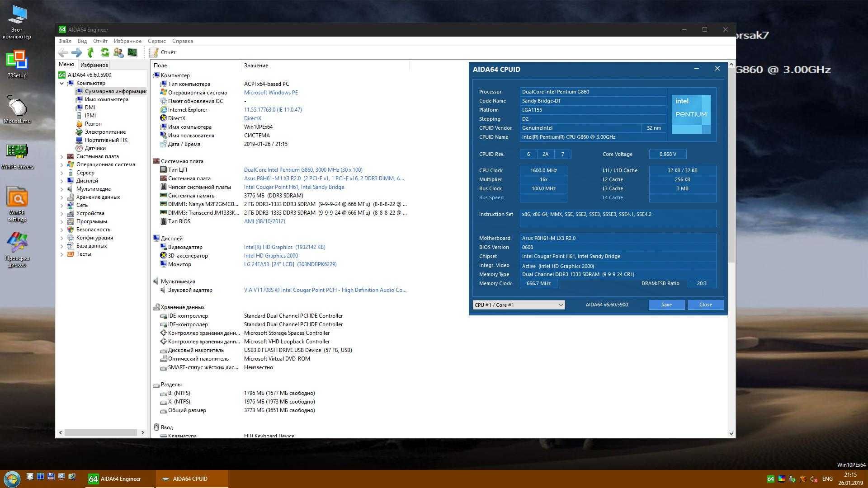Viewport: 868px width, 488px height.
Task: Select Датчики in the sidebar tree
Action: pyautogui.click(x=95, y=148)
